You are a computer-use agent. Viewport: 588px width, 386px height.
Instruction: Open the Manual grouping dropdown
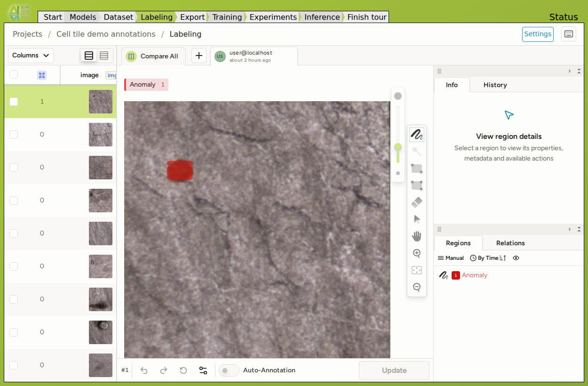[x=451, y=258]
